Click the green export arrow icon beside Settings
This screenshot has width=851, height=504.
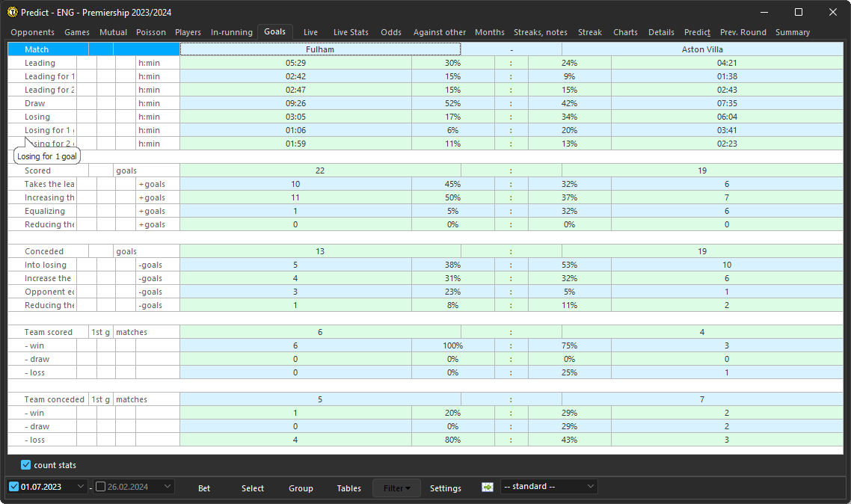pyautogui.click(x=487, y=487)
